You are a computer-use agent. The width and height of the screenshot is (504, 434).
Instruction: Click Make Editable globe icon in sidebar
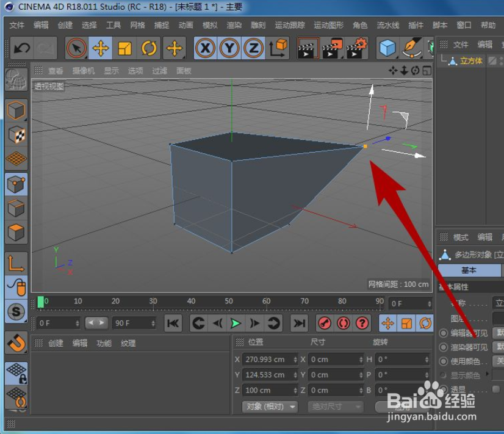(x=16, y=79)
